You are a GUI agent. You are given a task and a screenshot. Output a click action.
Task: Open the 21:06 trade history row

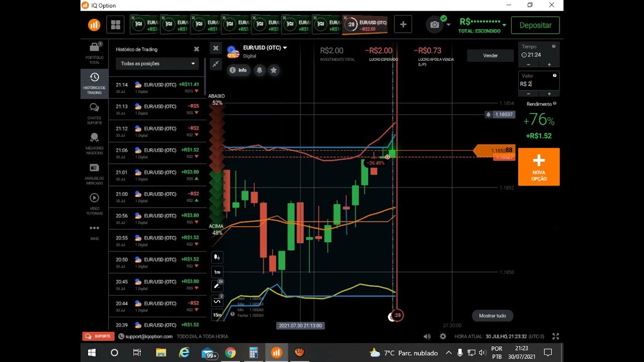point(157,153)
